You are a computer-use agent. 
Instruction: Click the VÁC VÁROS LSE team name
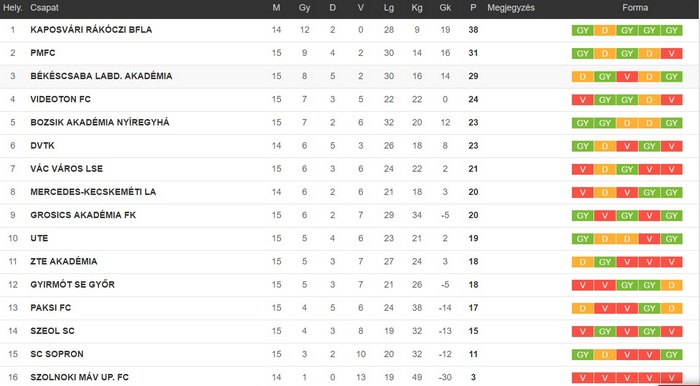pyautogui.click(x=67, y=169)
